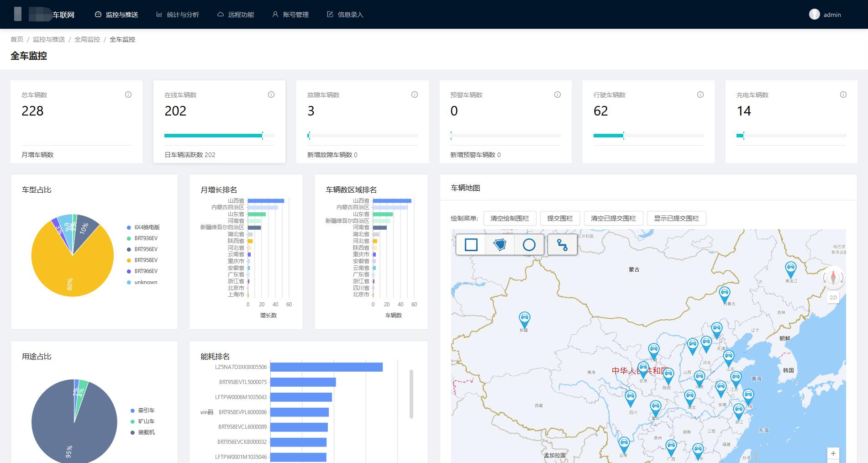Open the 信息录入 menu
Image resolution: width=868 pixels, height=463 pixels.
(x=345, y=15)
